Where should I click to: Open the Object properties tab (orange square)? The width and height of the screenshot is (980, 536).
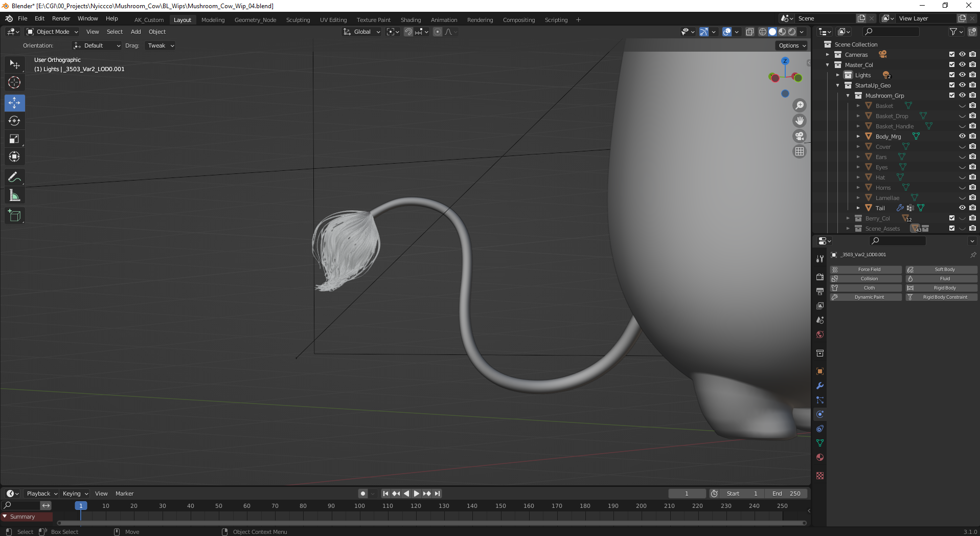pos(820,371)
